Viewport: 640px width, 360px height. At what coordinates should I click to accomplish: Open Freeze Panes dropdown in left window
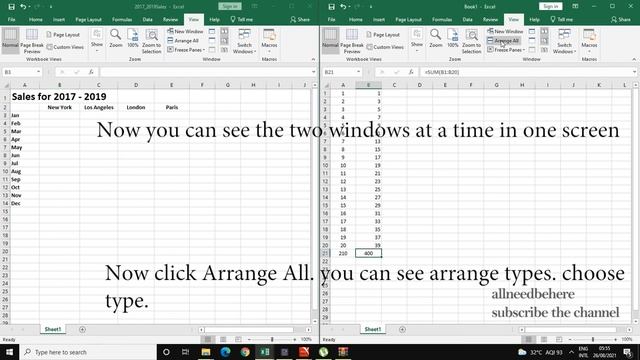pyautogui.click(x=186, y=50)
